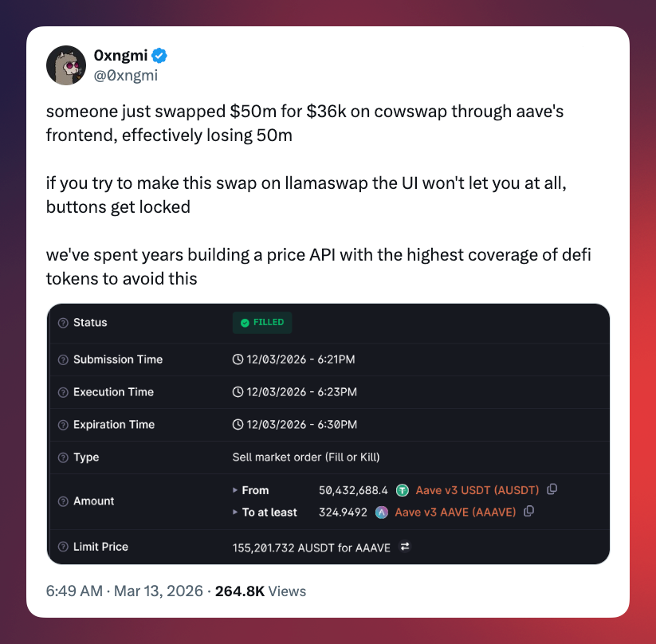Click the Submission Time help icon
This screenshot has height=644, width=656.
63,360
